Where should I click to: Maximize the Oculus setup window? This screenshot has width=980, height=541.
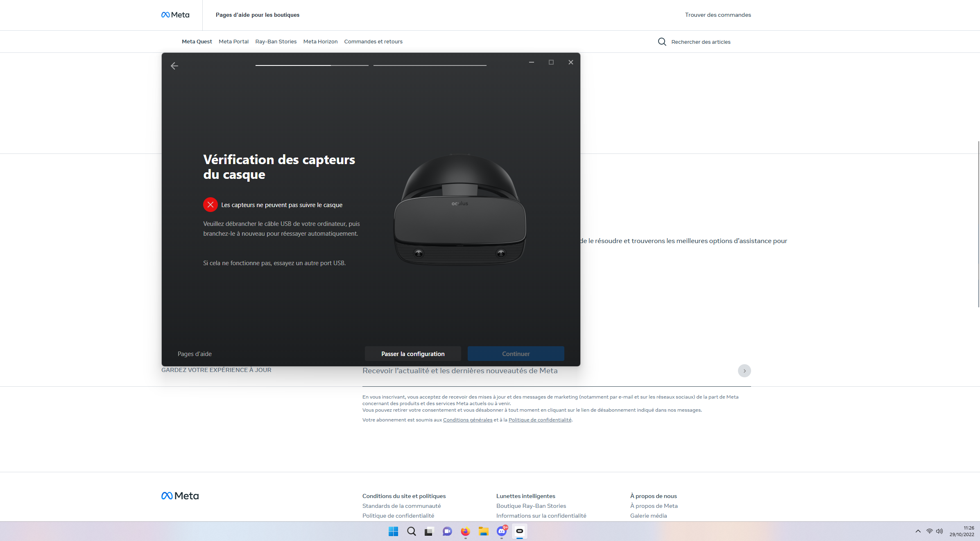[551, 62]
